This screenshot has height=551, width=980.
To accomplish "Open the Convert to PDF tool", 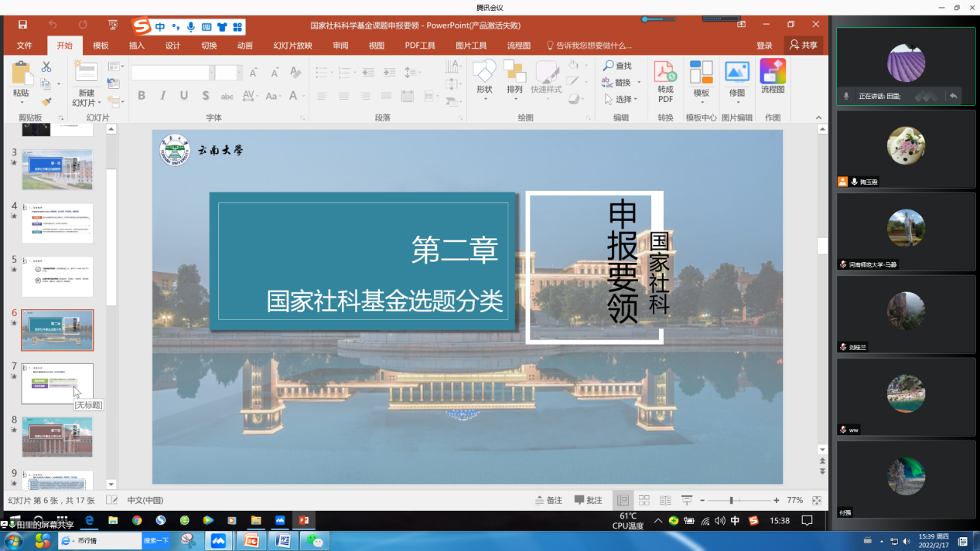I will pos(665,83).
